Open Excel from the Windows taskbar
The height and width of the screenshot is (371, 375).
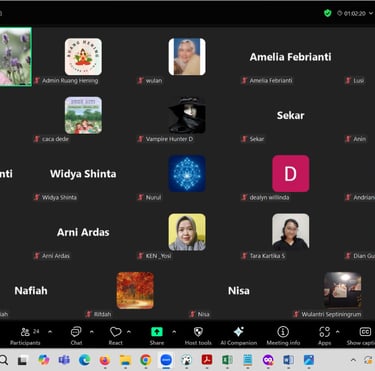coord(227,360)
